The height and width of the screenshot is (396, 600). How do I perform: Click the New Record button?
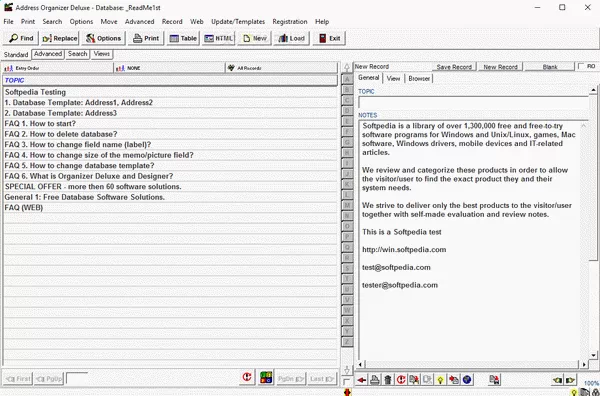pos(500,67)
